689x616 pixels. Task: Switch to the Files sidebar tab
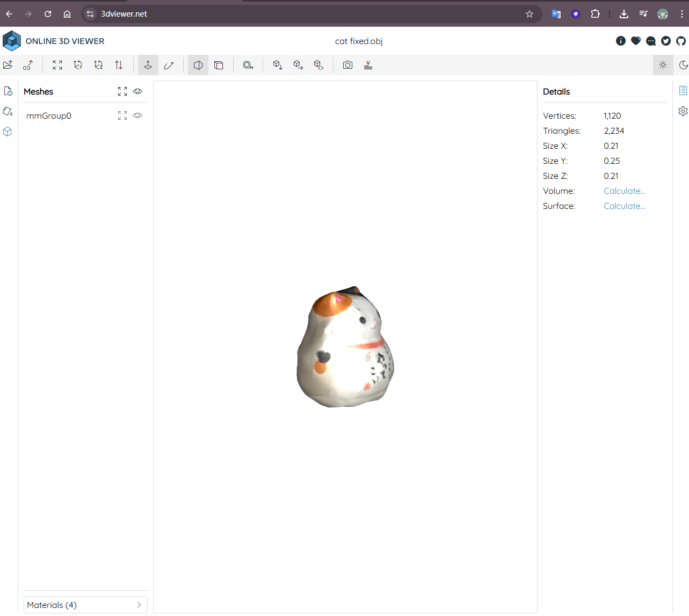pyautogui.click(x=8, y=91)
